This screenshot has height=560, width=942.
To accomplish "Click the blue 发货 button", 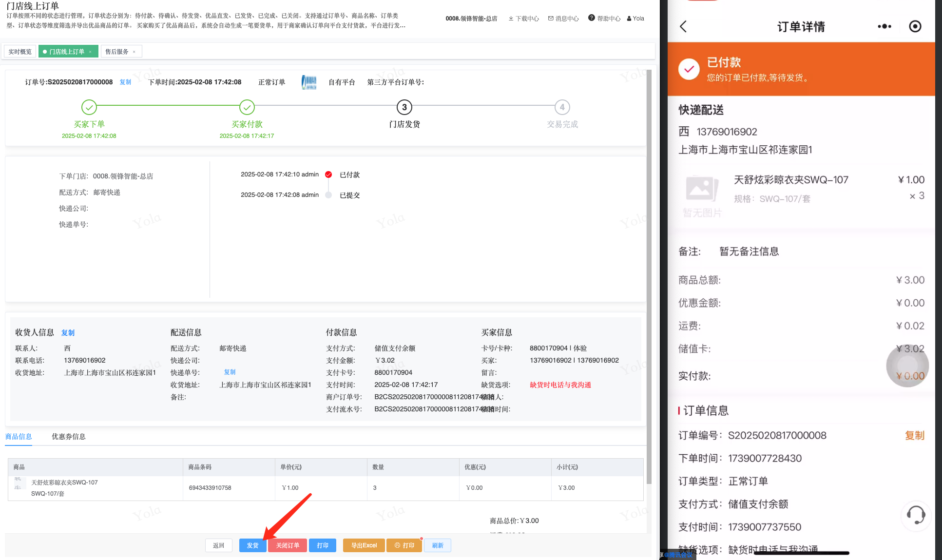I will pos(252,545).
